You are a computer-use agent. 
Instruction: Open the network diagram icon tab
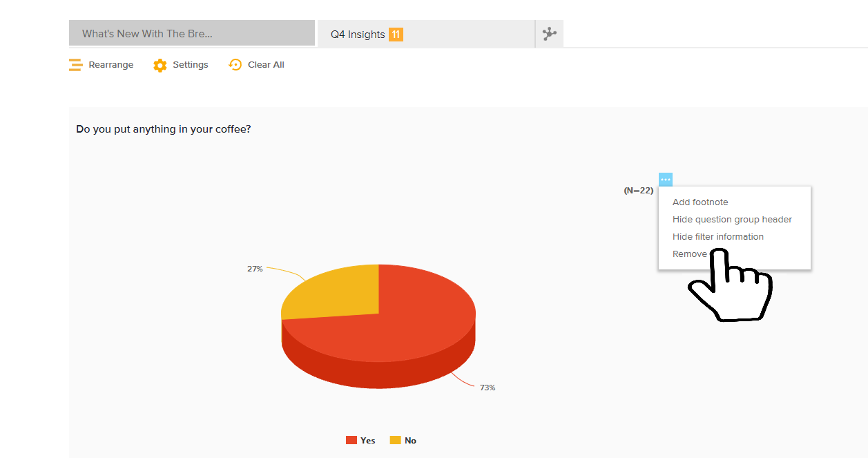pos(550,34)
